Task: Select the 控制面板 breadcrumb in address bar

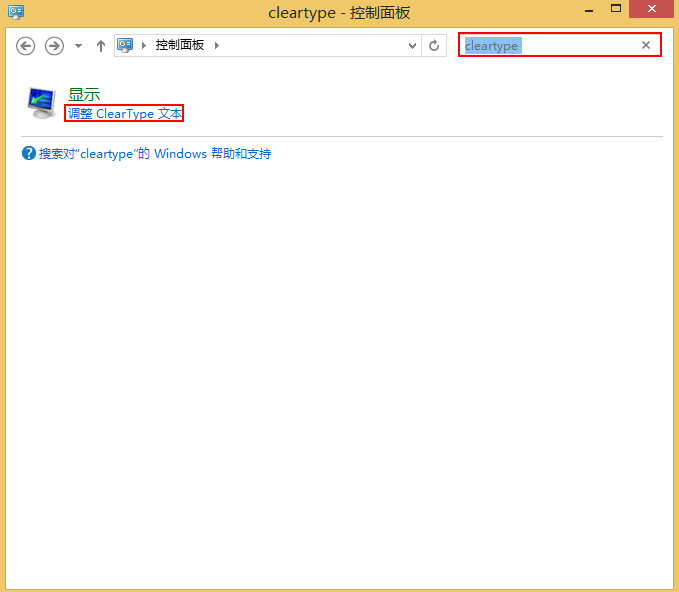Action: (x=180, y=45)
